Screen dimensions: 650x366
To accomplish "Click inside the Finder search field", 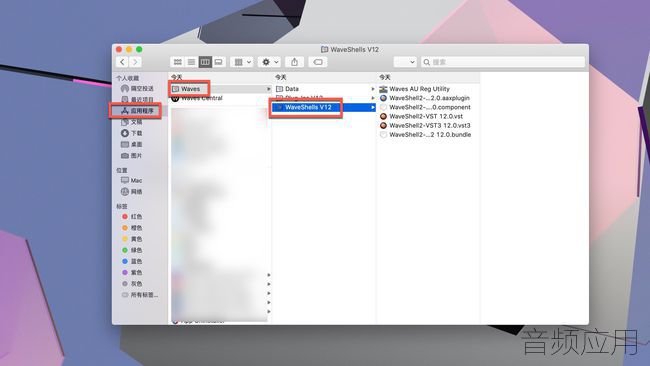I will coord(503,62).
